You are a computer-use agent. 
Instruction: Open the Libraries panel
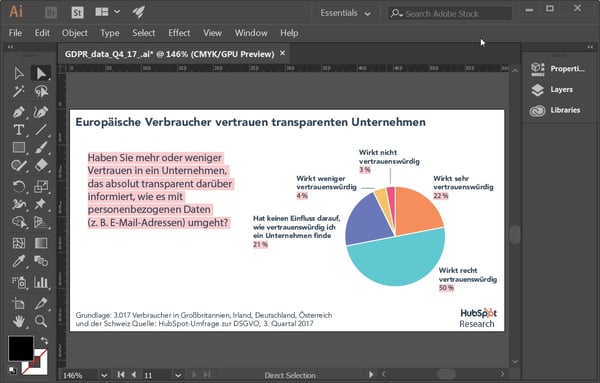(555, 110)
